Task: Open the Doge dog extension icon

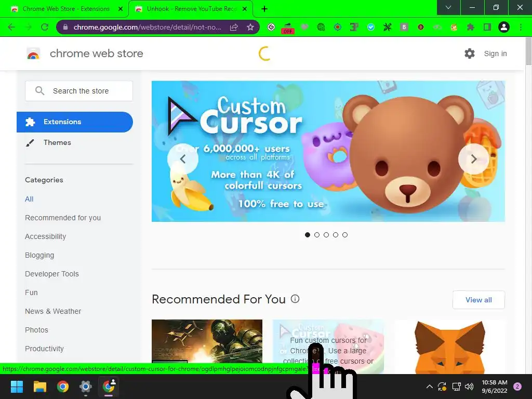Action: pyautogui.click(x=454, y=27)
